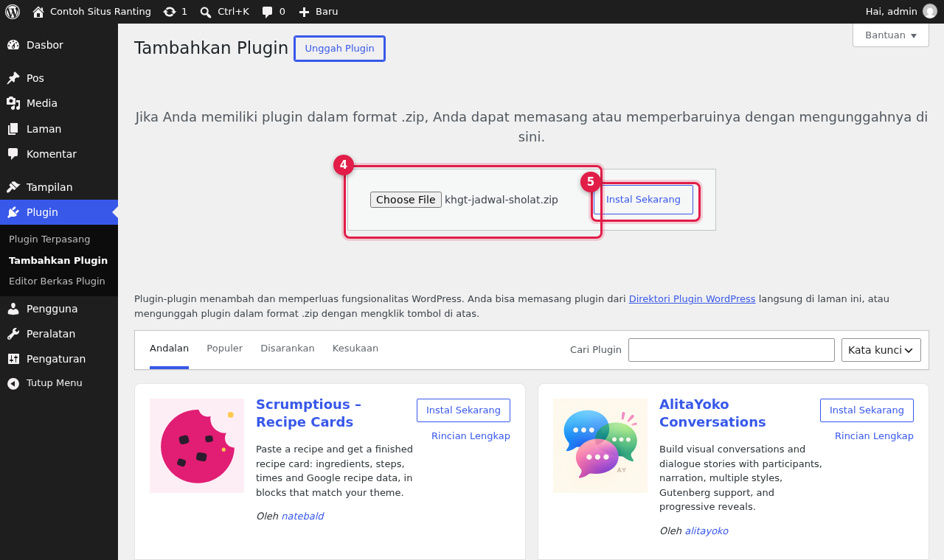Click the Tampilan paintbrush icon
944x560 pixels.
13,187
